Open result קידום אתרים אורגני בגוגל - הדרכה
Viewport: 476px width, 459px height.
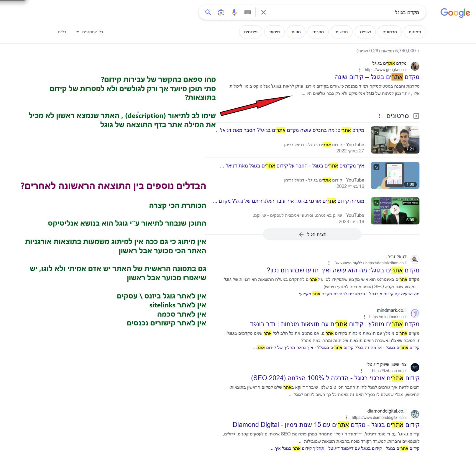click(335, 378)
